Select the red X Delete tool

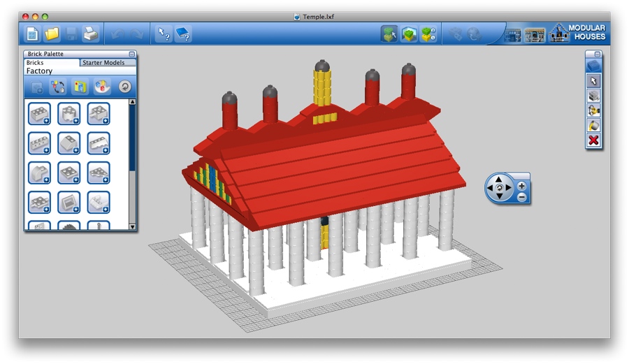click(593, 140)
